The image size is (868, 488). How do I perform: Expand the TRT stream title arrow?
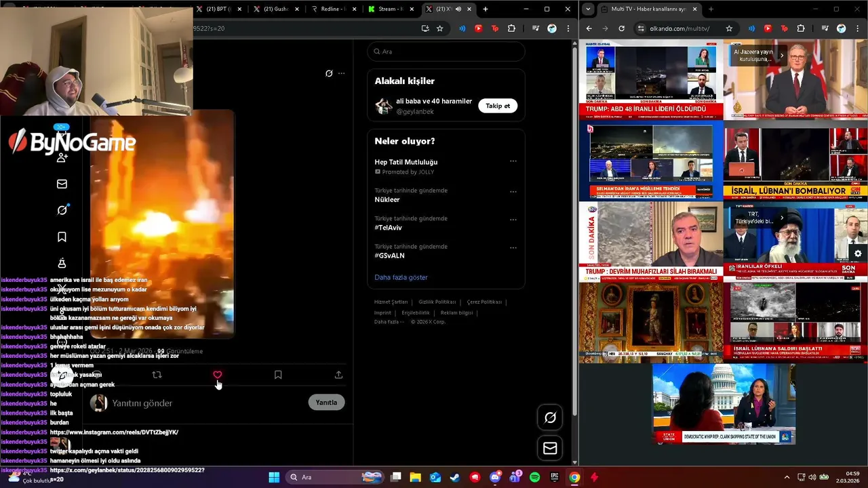pos(782,218)
